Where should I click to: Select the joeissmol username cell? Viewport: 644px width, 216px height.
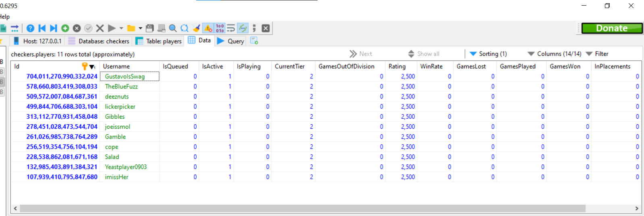point(129,127)
